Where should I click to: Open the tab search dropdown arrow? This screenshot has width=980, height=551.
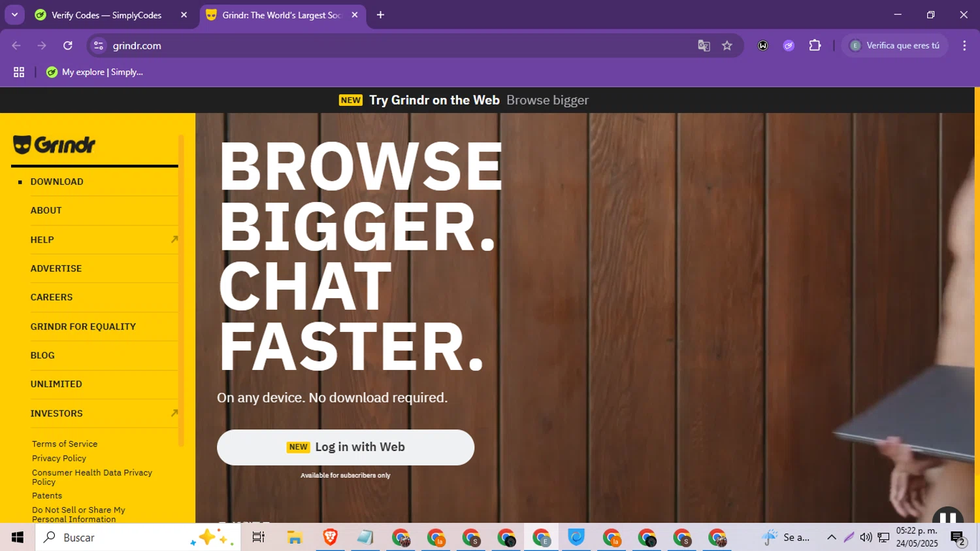pos(14,14)
